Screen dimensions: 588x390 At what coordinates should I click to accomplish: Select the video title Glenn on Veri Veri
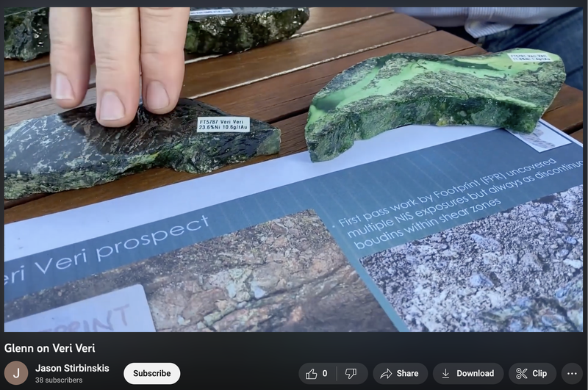(49, 348)
